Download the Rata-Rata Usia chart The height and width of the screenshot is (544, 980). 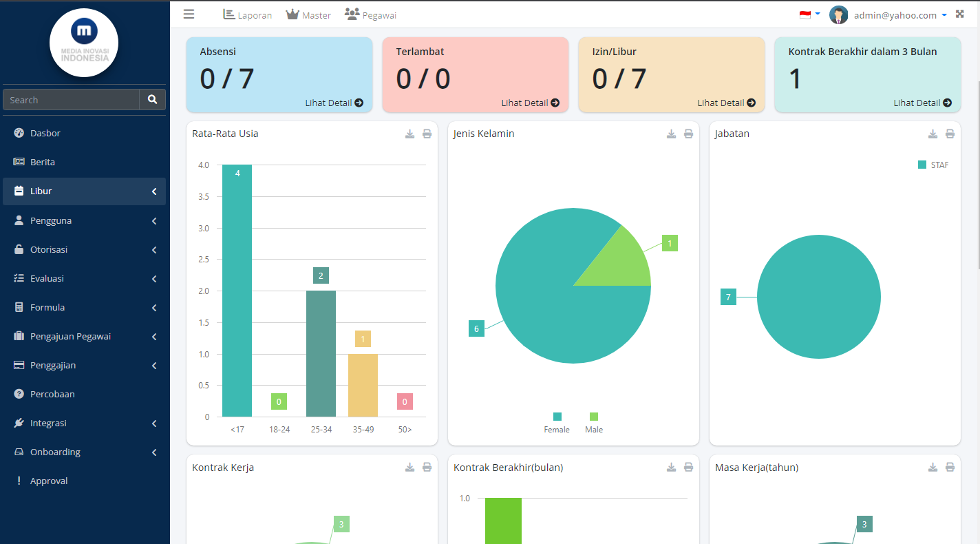coord(409,134)
